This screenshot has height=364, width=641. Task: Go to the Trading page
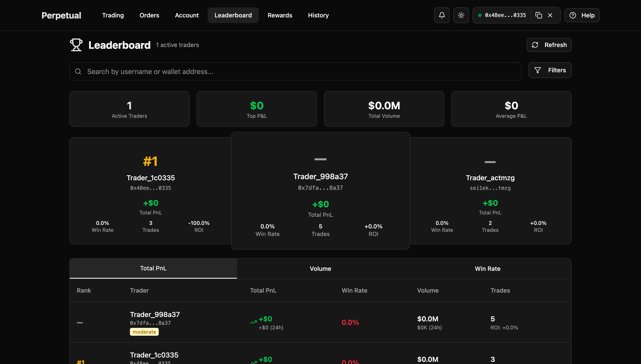pos(113,15)
